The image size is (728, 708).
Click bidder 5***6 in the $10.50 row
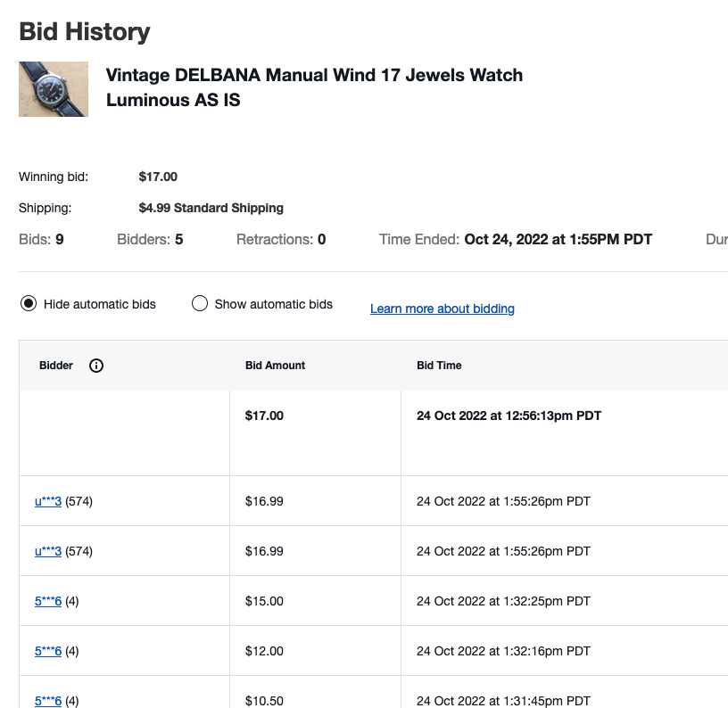[x=48, y=701]
